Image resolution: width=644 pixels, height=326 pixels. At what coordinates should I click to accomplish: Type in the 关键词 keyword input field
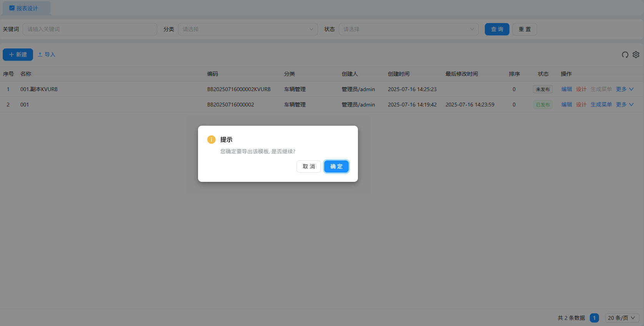(90, 29)
